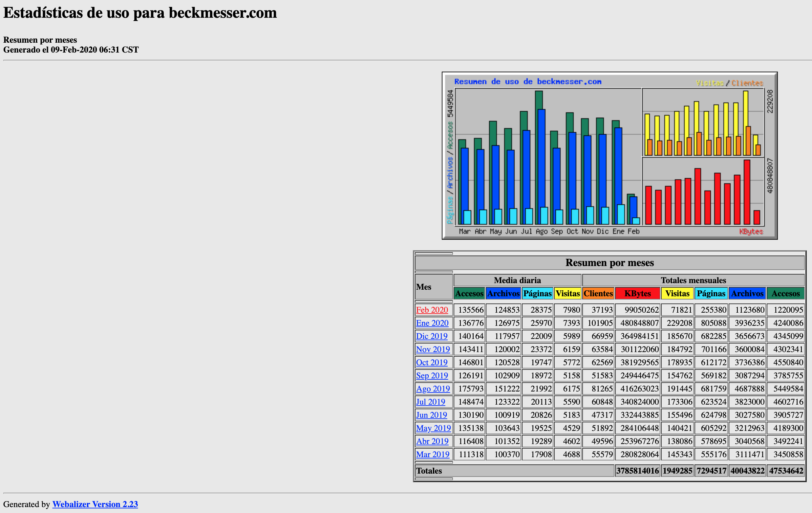
Task: Click the Totales mensuales group header
Action: [x=693, y=280]
